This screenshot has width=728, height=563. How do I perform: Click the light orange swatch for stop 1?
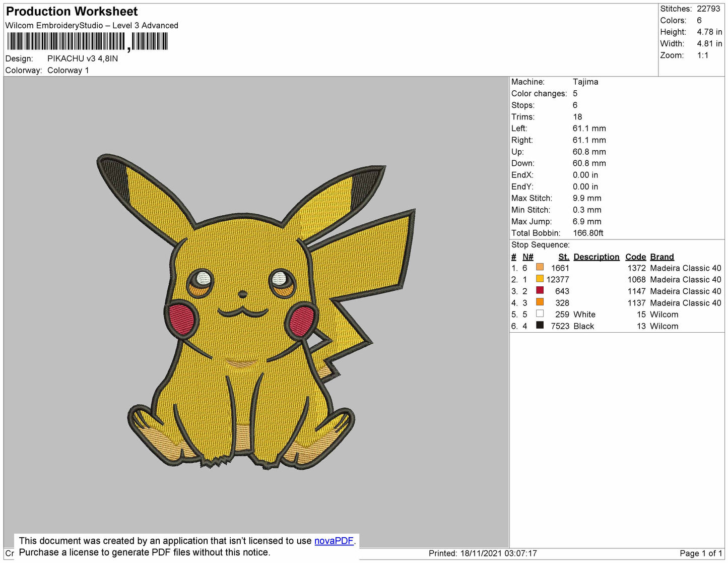click(x=540, y=267)
